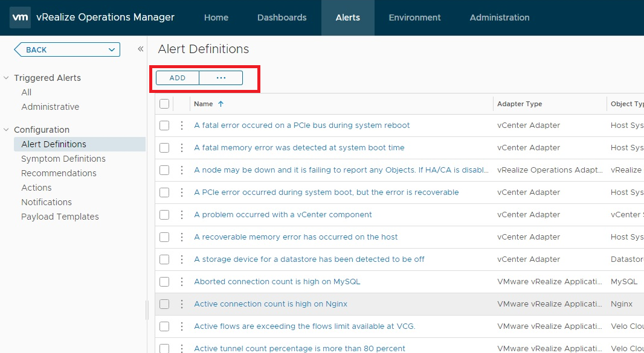
Task: Select checkbox for Active connection count on Nginx
Action: (x=164, y=304)
